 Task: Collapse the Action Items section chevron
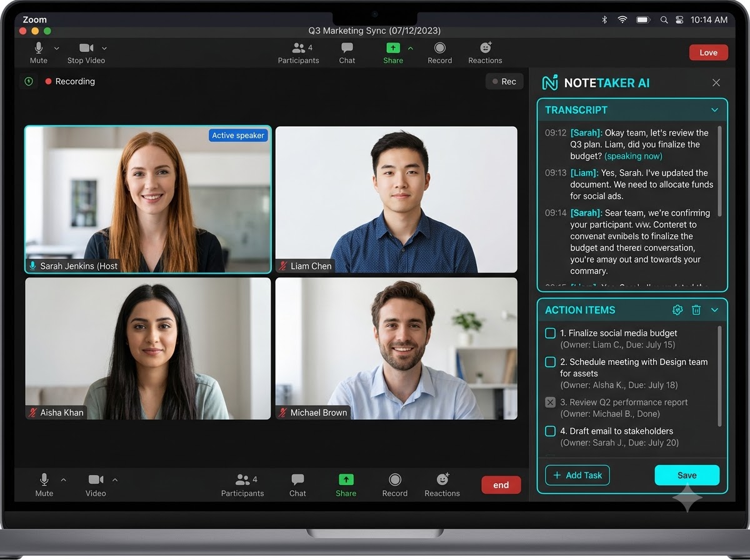tap(714, 310)
